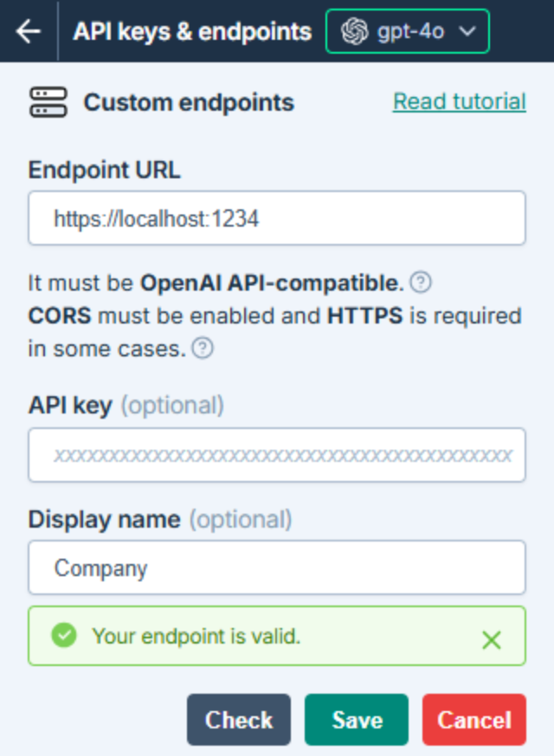Click the chevron next to gpt-4o

pyautogui.click(x=468, y=31)
